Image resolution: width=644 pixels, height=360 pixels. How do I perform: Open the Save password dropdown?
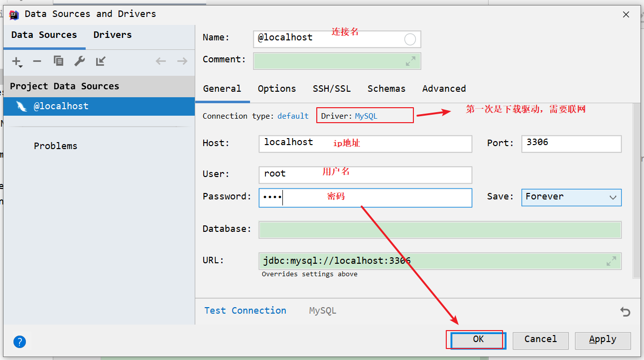tap(571, 197)
